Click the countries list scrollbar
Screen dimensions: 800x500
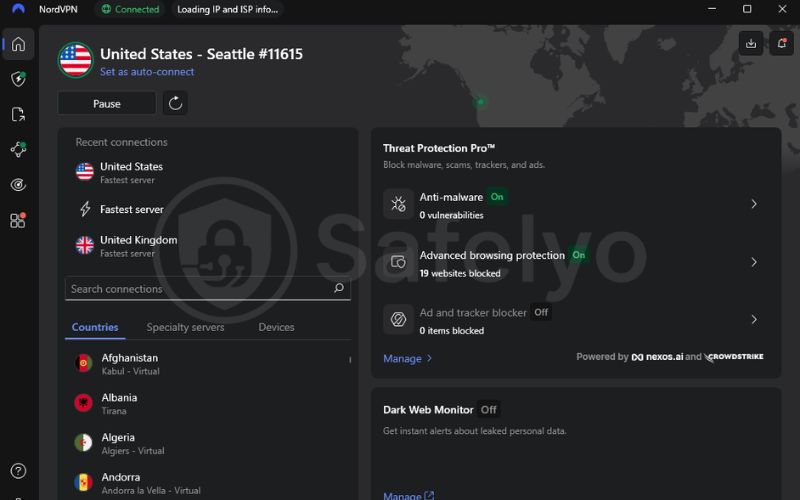point(350,360)
